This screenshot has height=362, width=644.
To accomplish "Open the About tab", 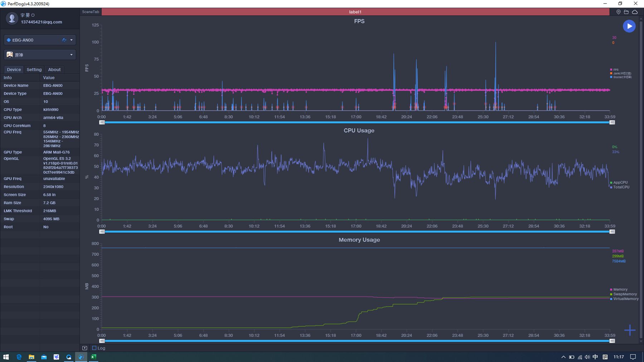I will (x=54, y=69).
